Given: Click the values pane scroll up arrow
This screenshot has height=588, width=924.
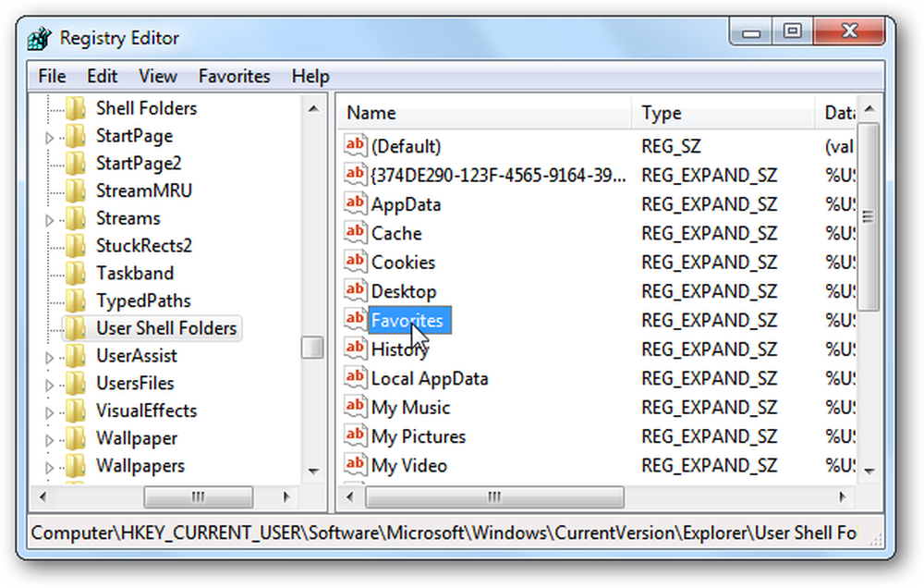Looking at the screenshot, I should click(x=869, y=108).
